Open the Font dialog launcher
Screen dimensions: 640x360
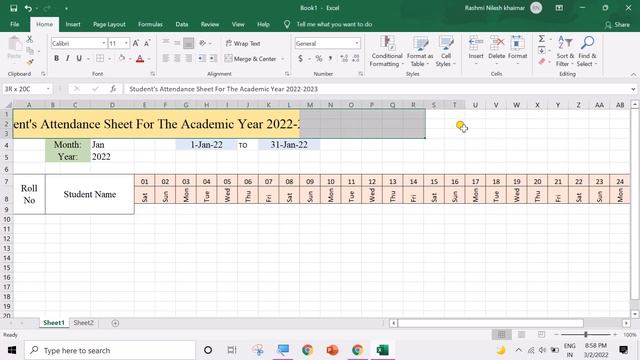(x=152, y=74)
